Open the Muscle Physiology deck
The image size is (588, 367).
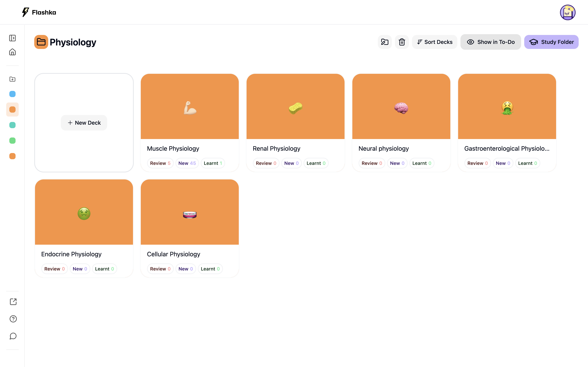click(190, 107)
